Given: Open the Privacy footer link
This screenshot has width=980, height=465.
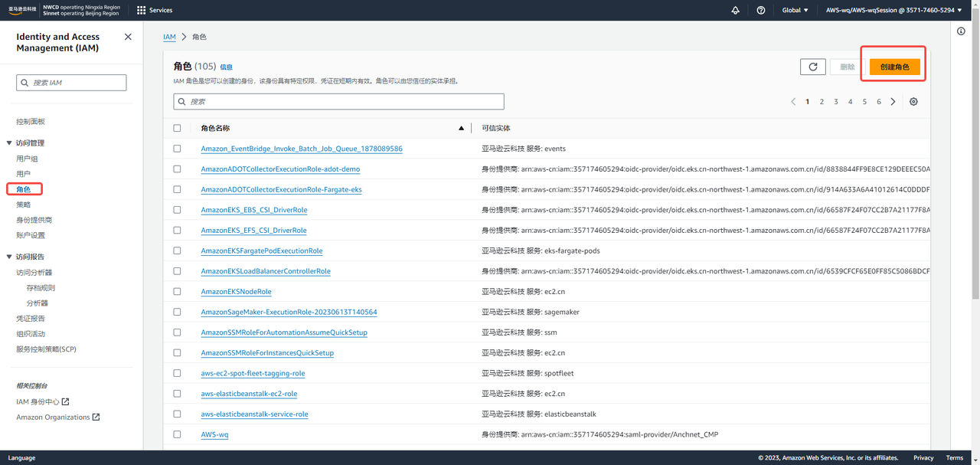Looking at the screenshot, I should pos(923,458).
